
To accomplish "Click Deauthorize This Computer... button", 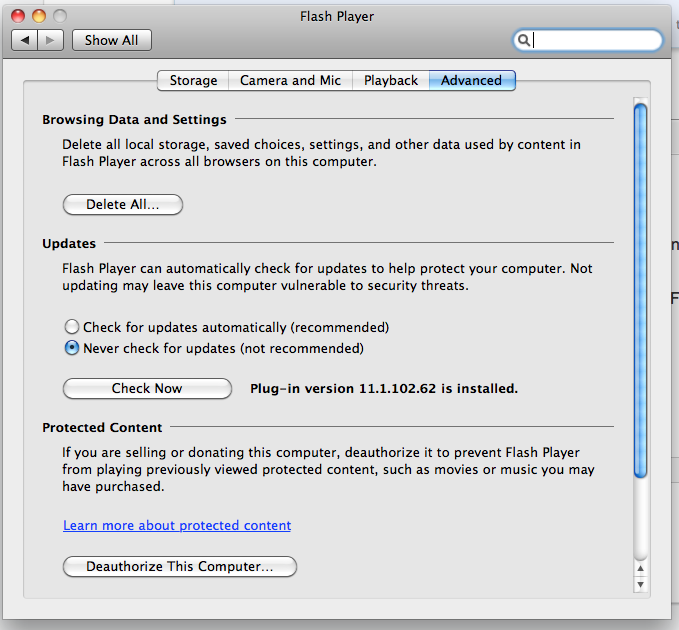I will pyautogui.click(x=180, y=566).
